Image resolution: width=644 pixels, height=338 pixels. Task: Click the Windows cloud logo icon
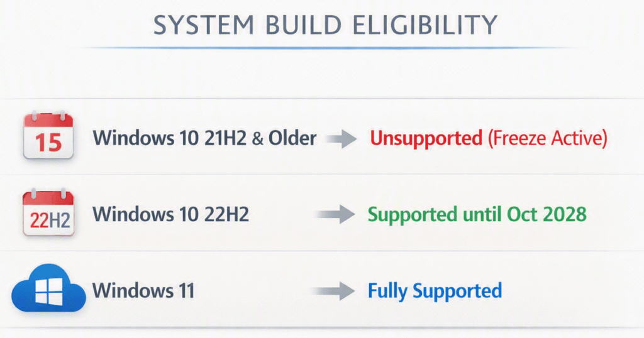click(48, 288)
